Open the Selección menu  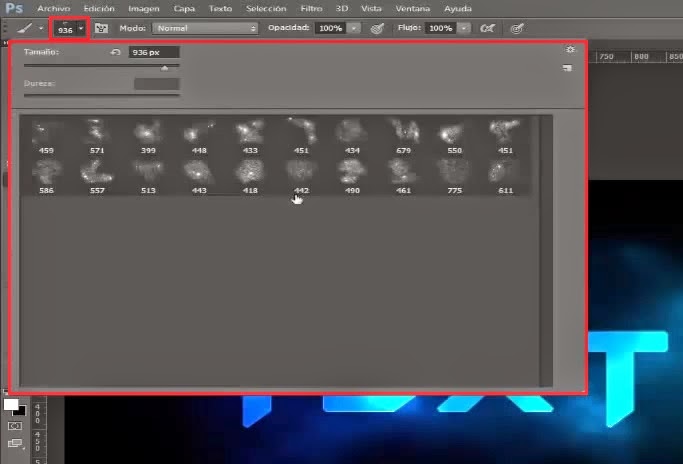point(266,8)
